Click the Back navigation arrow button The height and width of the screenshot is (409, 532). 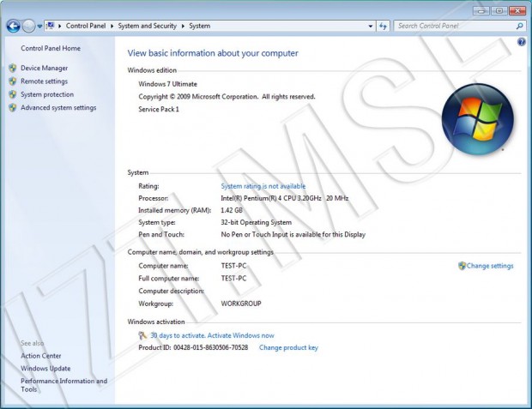click(13, 26)
